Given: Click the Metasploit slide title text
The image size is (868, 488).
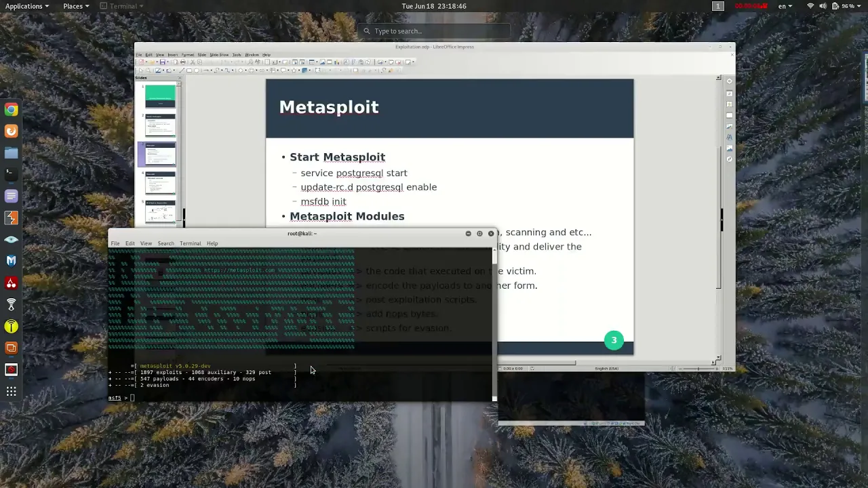Looking at the screenshot, I should 329,107.
